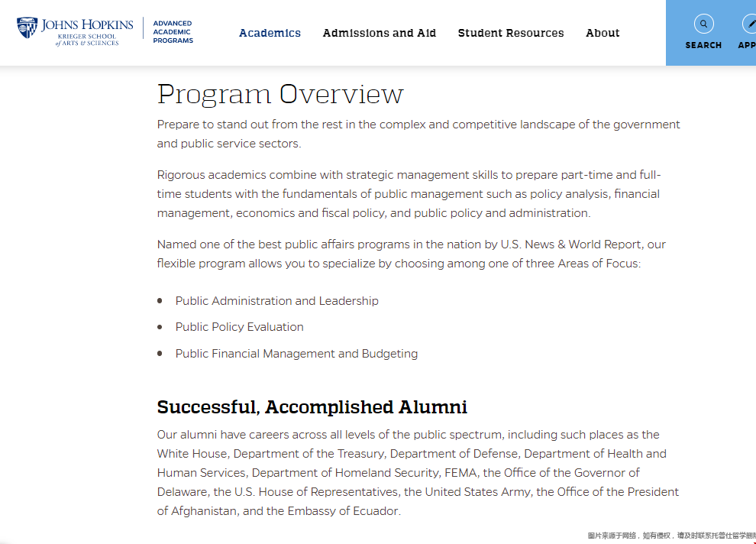Click the Successful, Accomplished Alumni heading
756x544 pixels.
(312, 406)
